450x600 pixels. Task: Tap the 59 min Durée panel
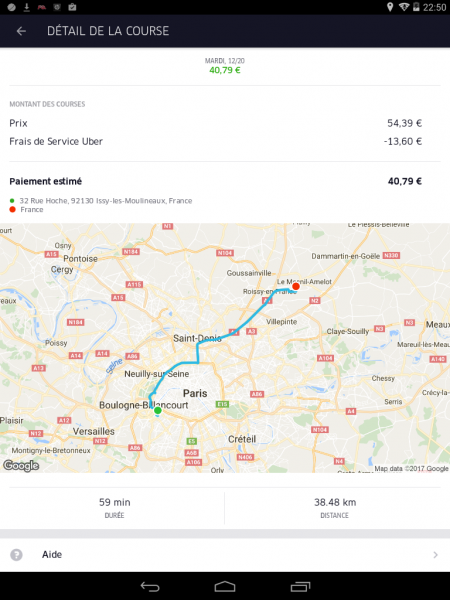coord(115,508)
